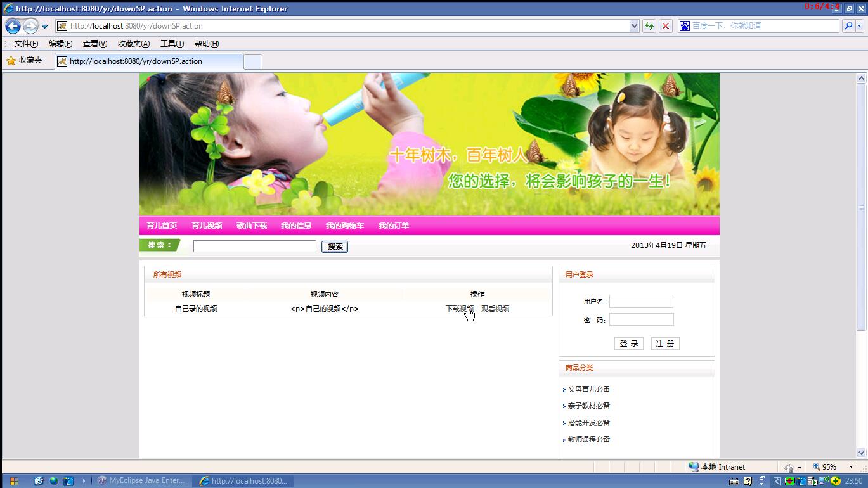This screenshot has height=488, width=868.
Task: Click the IE localhost:8080 taskbar button
Action: (244, 481)
